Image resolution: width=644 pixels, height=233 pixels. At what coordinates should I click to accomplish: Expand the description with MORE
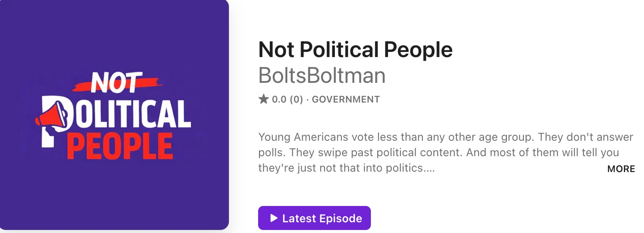621,169
